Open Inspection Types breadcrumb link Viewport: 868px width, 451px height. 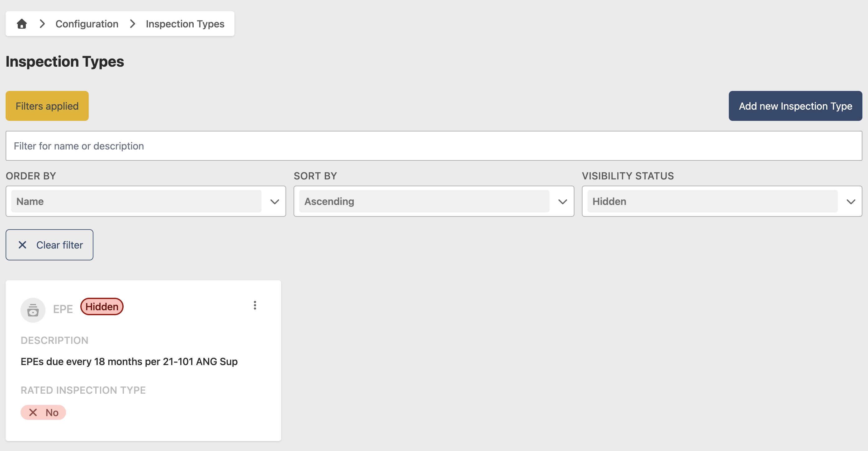coord(185,24)
